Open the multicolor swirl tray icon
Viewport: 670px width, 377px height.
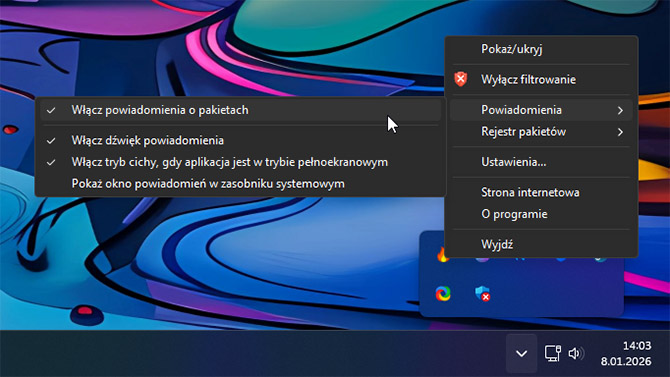pos(443,294)
